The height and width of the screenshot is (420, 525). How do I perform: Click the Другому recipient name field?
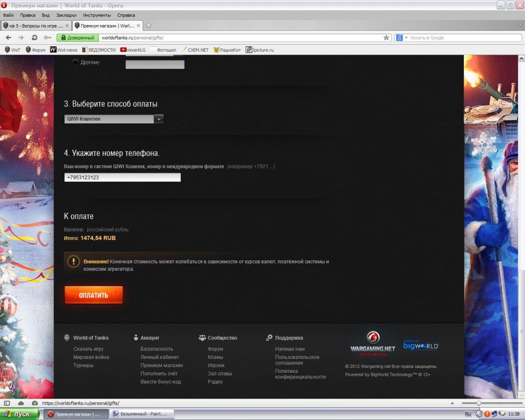click(155, 65)
